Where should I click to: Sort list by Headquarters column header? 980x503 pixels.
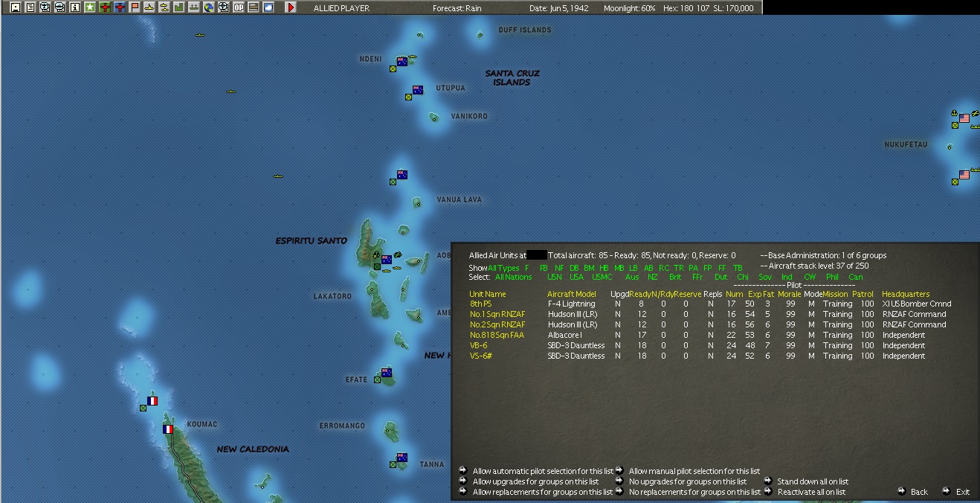coord(906,294)
